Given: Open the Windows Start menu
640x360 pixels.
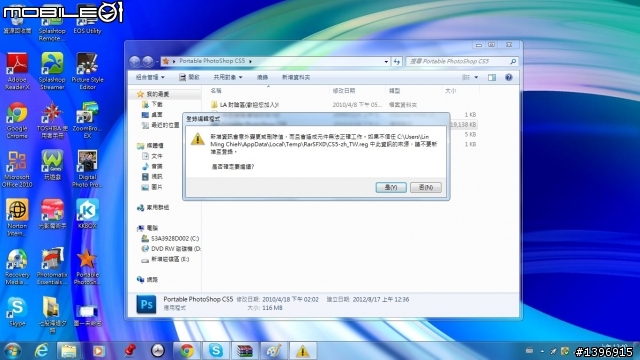Looking at the screenshot, I should click(12, 351).
